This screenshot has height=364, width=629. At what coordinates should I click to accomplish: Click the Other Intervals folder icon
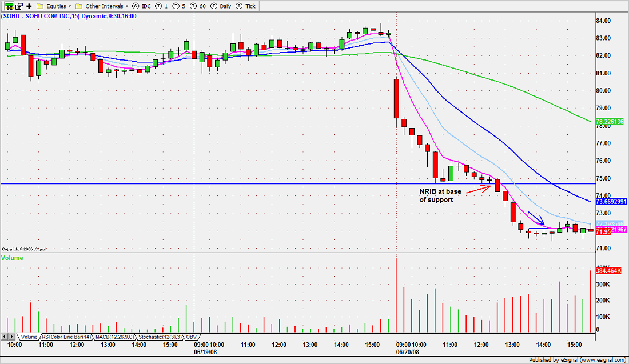click(x=79, y=6)
